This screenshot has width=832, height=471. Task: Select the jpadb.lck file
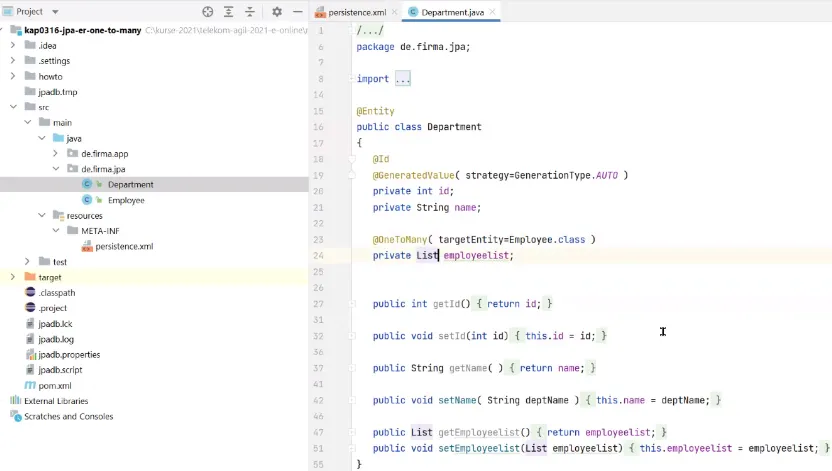(55, 324)
